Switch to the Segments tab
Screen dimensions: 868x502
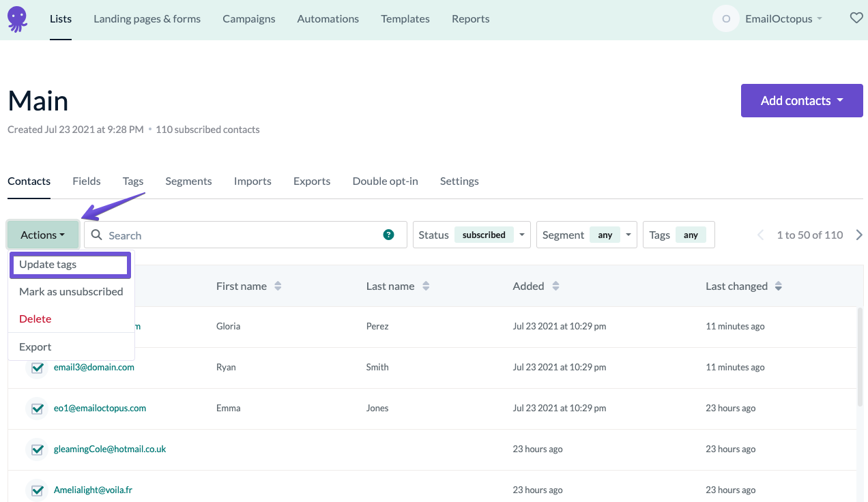188,181
